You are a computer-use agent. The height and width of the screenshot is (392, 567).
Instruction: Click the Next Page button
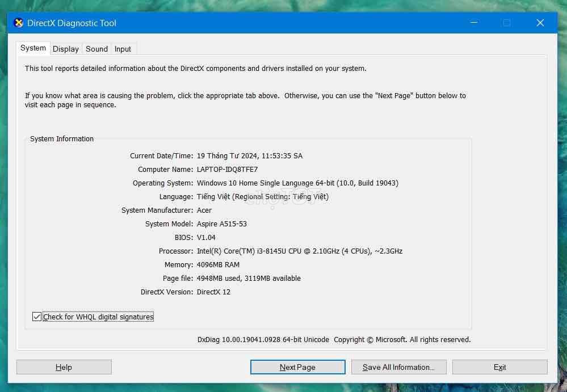[297, 367]
